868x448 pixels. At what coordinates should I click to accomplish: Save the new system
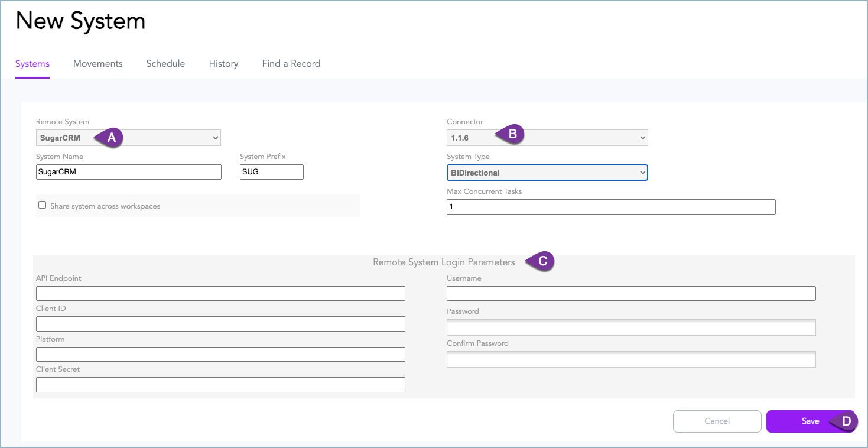[811, 421]
